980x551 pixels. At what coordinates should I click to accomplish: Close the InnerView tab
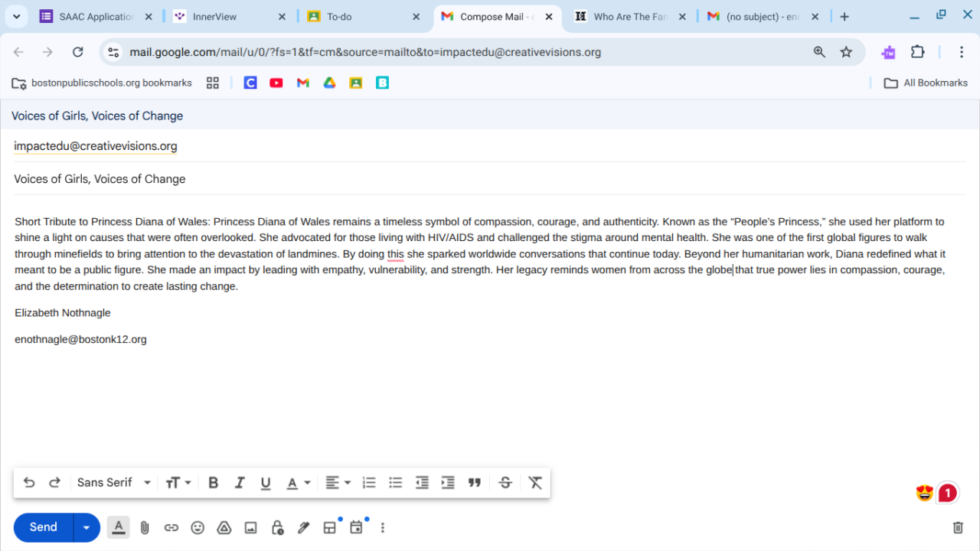point(282,17)
